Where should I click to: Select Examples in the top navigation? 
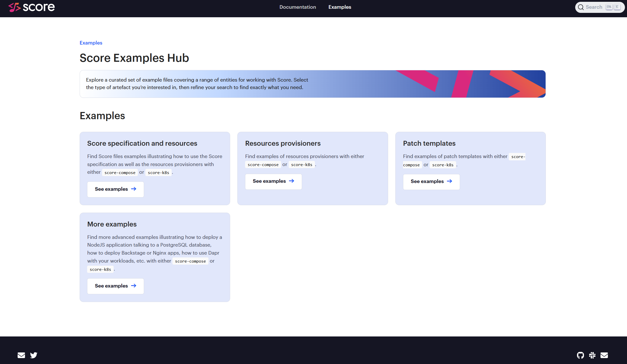click(x=340, y=7)
